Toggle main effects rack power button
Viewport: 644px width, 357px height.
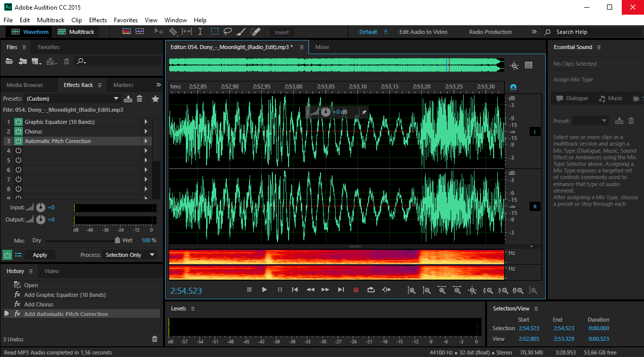coord(8,255)
